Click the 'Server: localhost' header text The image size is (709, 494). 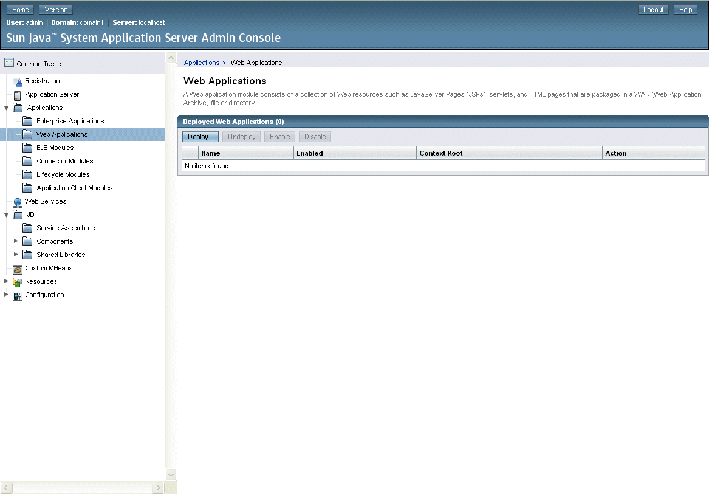tap(139, 22)
